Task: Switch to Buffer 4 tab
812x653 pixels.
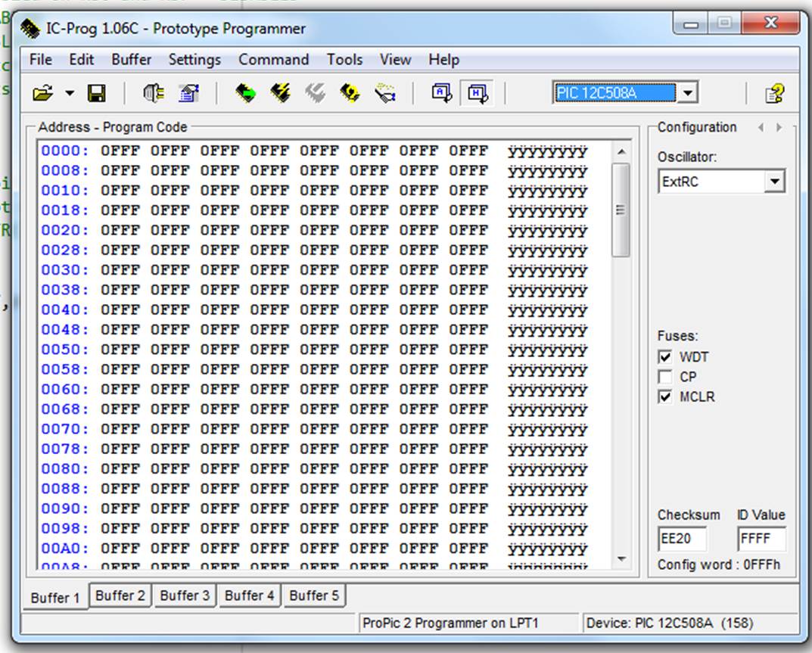Action: [x=249, y=595]
